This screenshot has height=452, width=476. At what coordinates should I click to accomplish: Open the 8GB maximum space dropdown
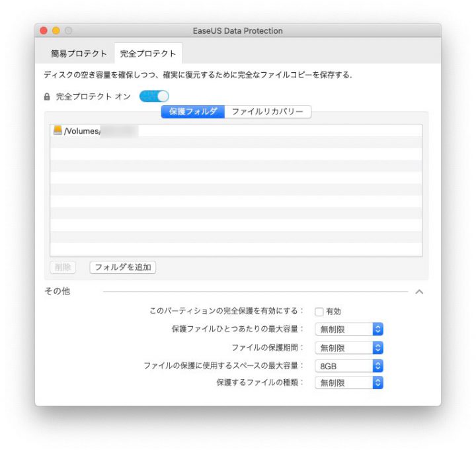click(x=349, y=366)
